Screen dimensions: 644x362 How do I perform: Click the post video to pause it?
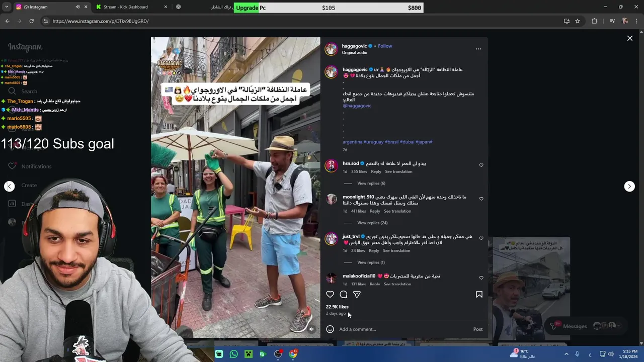pyautogui.click(x=235, y=187)
